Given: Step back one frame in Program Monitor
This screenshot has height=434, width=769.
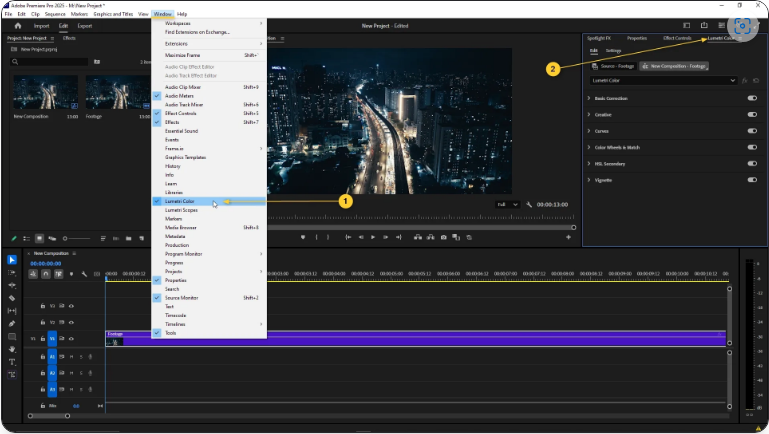Looking at the screenshot, I should 361,237.
